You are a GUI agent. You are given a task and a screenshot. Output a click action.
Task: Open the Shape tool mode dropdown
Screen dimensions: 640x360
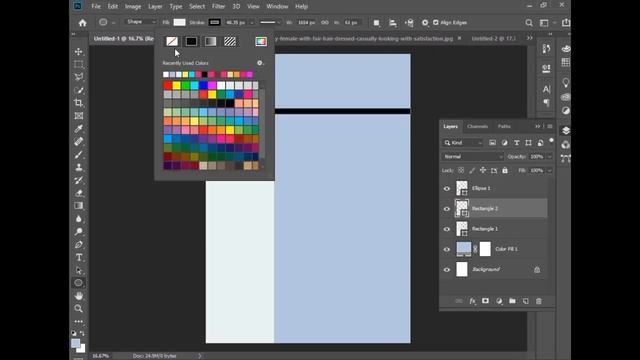point(140,22)
